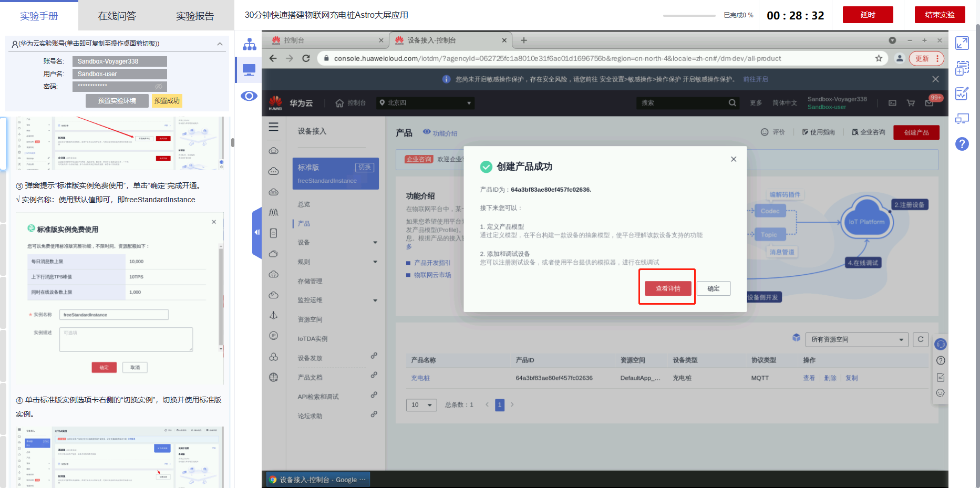Copy the account name Sandbox-Voyager338 field
Image resolution: width=980 pixels, height=488 pixels.
click(120, 61)
